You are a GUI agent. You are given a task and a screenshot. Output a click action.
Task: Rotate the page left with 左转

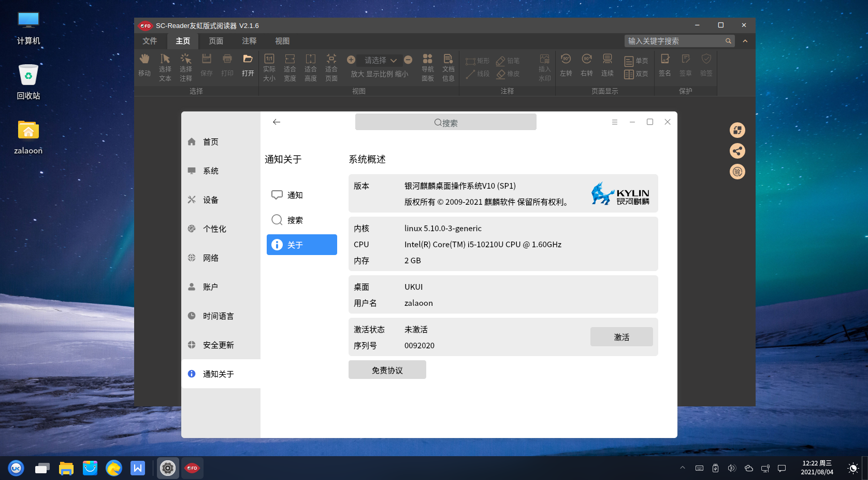point(566,66)
